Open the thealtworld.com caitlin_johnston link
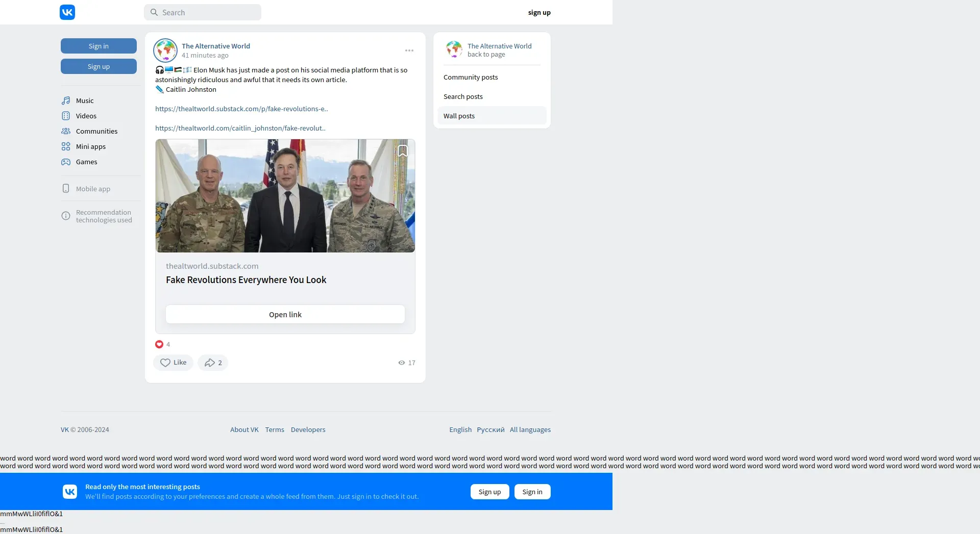980x534 pixels. [x=240, y=128]
